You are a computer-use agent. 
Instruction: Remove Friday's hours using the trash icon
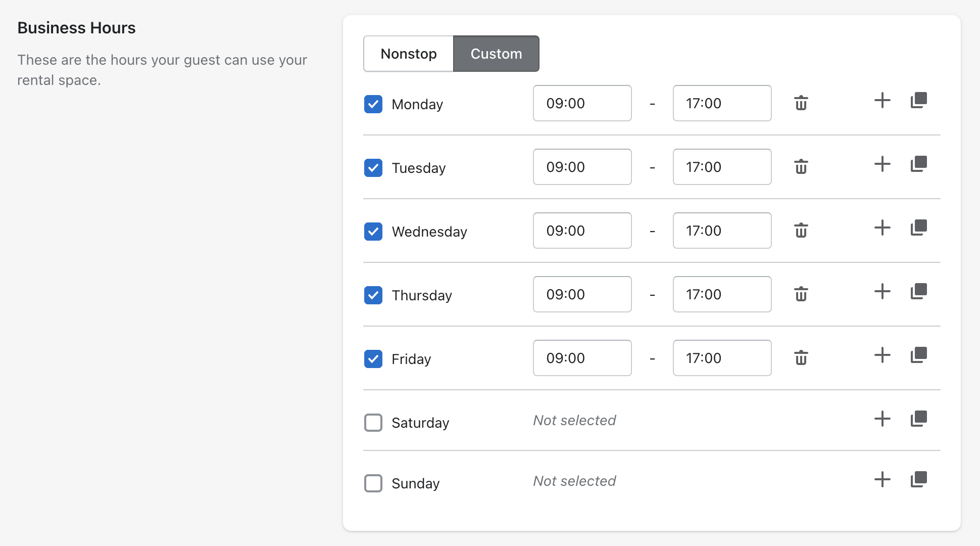(x=801, y=358)
